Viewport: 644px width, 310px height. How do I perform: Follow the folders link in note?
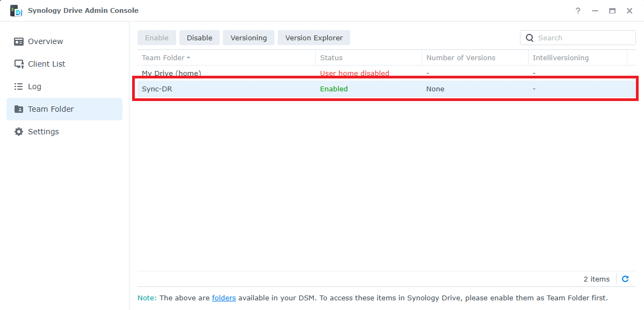224,298
